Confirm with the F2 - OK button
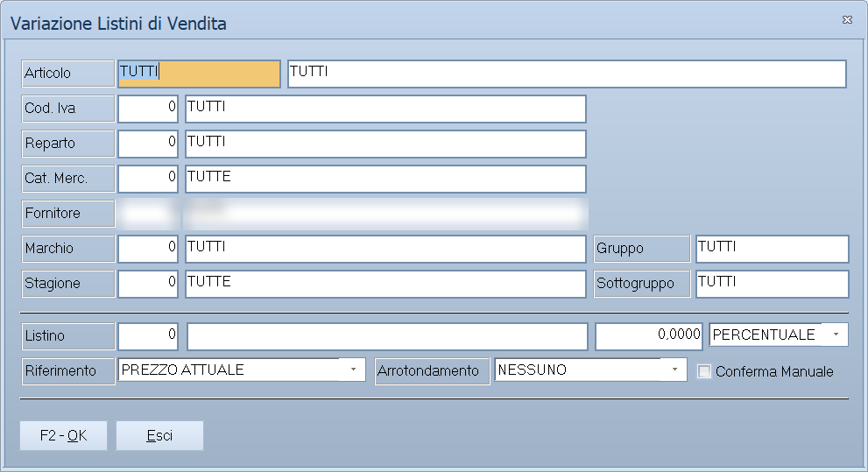The width and height of the screenshot is (868, 472). pos(63,435)
